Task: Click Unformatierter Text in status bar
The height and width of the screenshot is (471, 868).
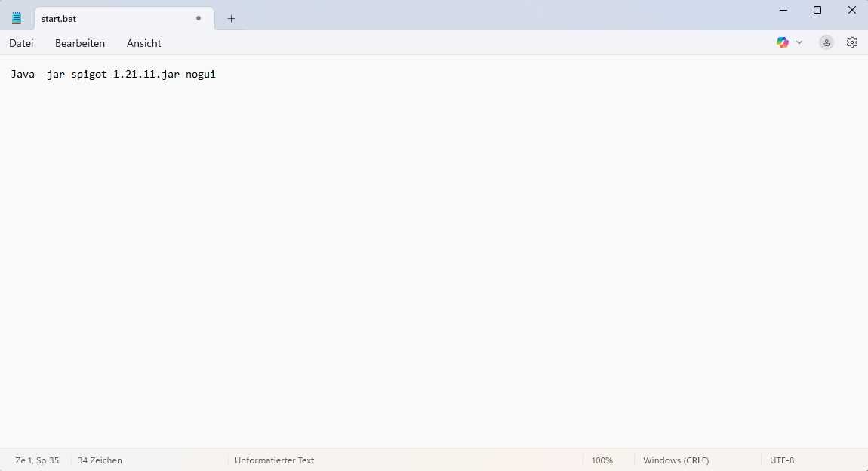Action: click(x=274, y=460)
